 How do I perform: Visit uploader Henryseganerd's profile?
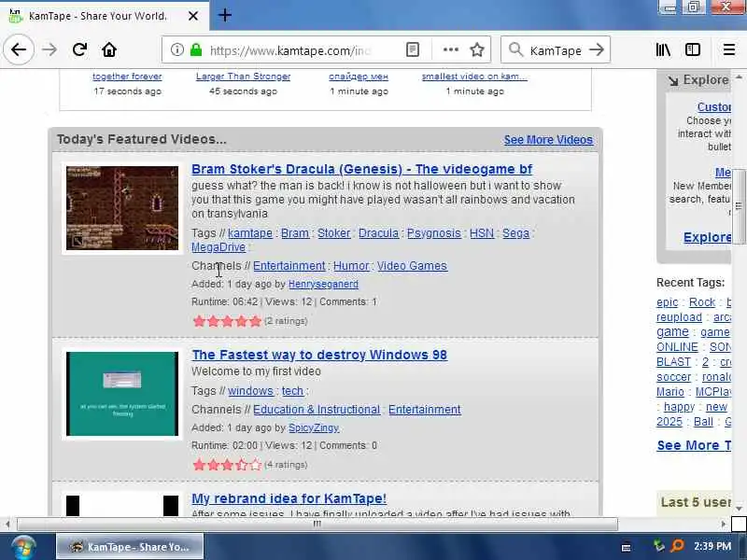click(323, 285)
